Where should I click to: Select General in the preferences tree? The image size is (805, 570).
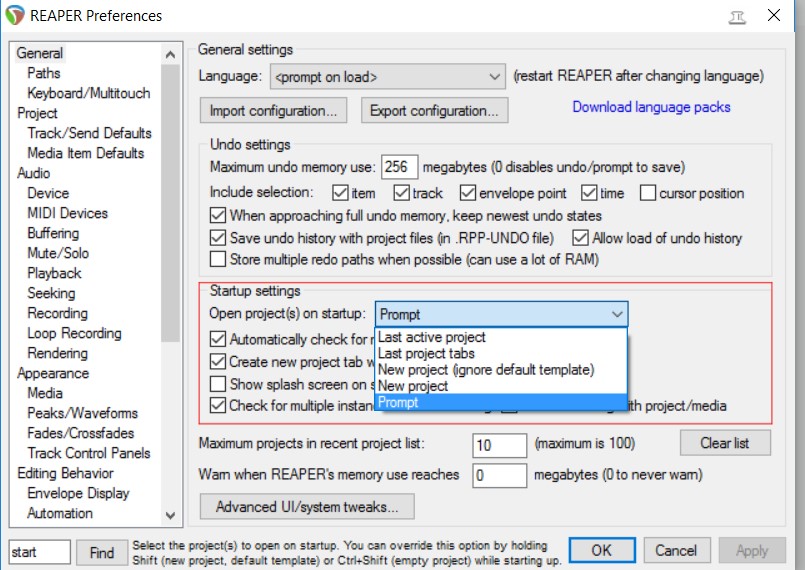point(40,53)
